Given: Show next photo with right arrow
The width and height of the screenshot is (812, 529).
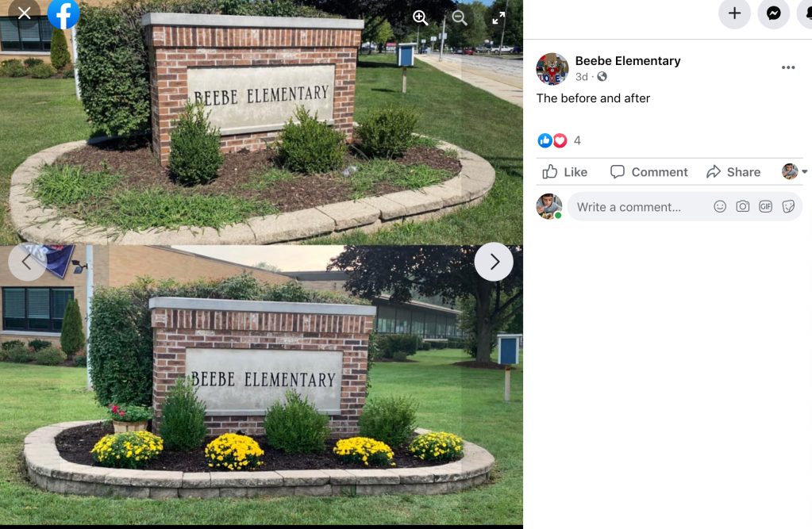Looking at the screenshot, I should point(494,262).
